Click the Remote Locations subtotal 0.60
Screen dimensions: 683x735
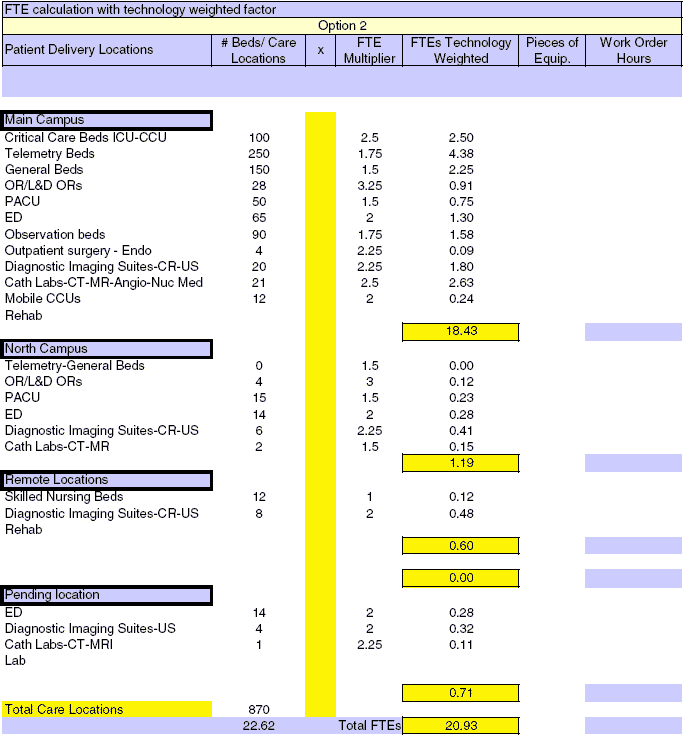(x=461, y=545)
